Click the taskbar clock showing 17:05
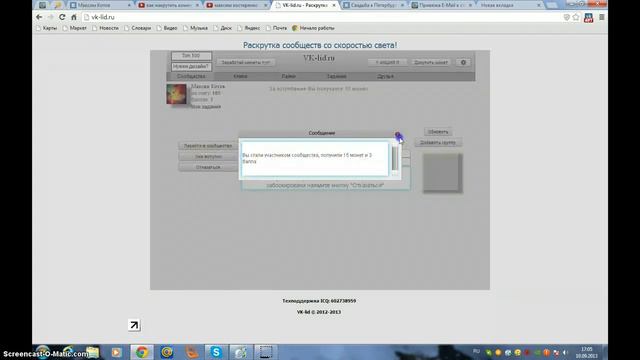Viewport: 640px width, 360px height. pyautogui.click(x=587, y=352)
